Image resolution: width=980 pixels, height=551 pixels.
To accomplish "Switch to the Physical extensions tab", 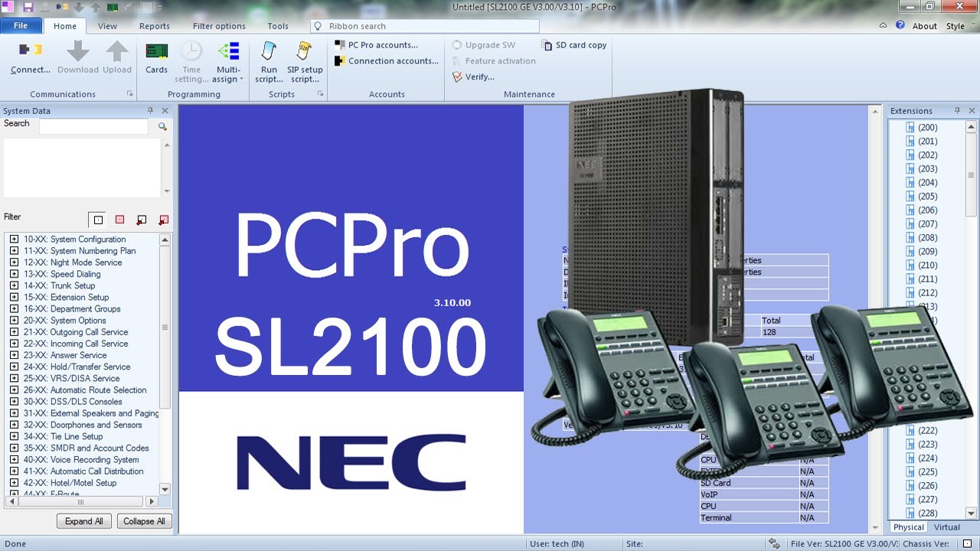I will (x=909, y=527).
